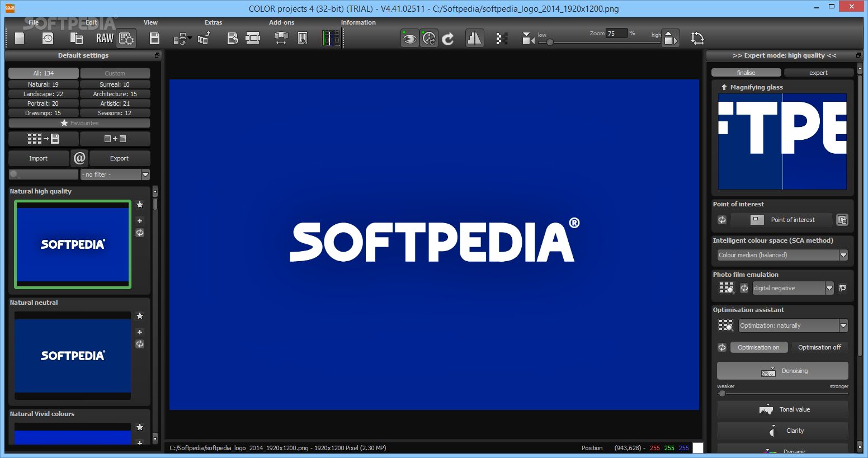Adjust the zoom low-high slider

[599, 42]
